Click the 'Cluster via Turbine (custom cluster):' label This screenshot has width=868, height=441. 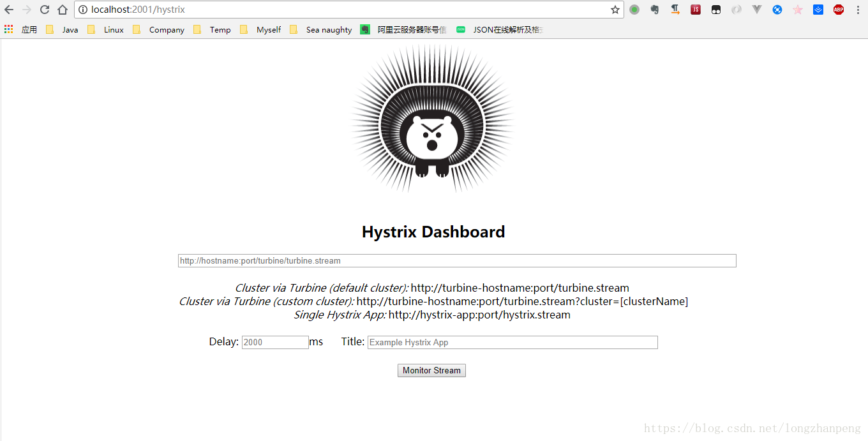tap(267, 301)
